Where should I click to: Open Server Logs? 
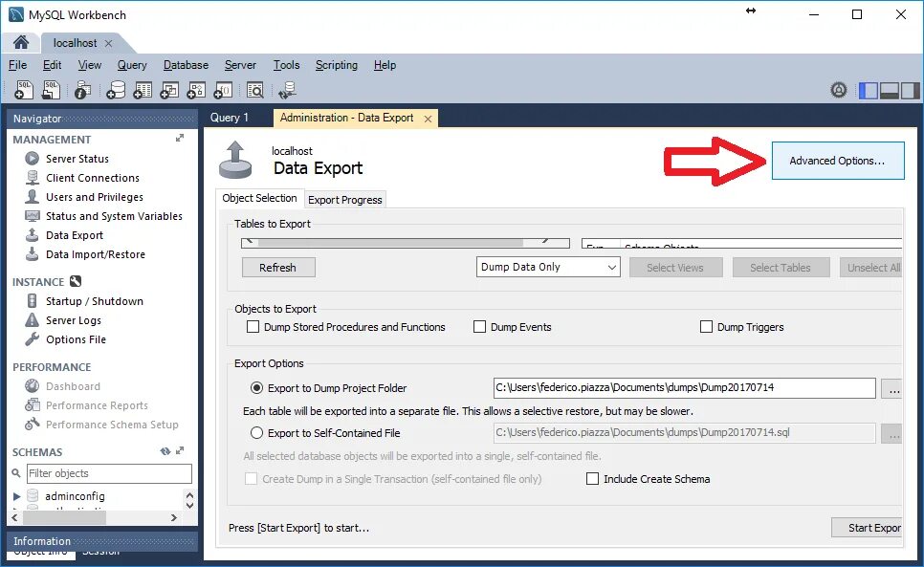73,320
